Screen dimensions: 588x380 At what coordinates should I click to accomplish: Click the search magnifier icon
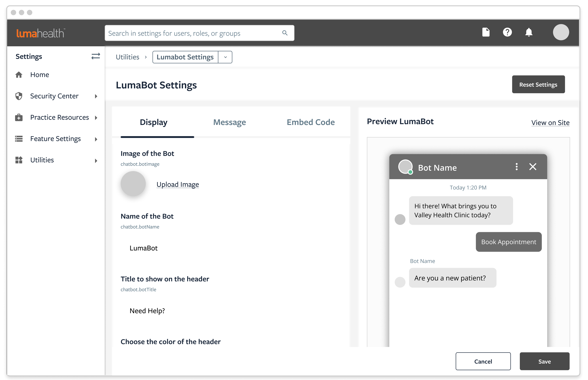click(285, 33)
